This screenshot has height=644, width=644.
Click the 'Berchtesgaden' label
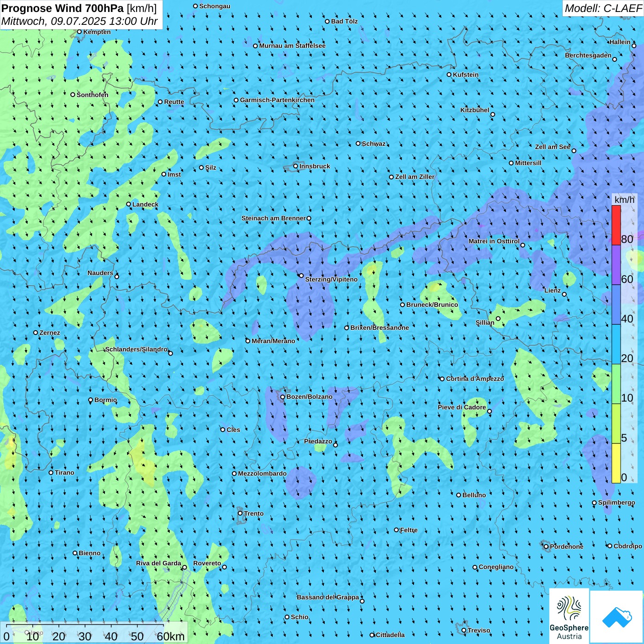click(588, 55)
